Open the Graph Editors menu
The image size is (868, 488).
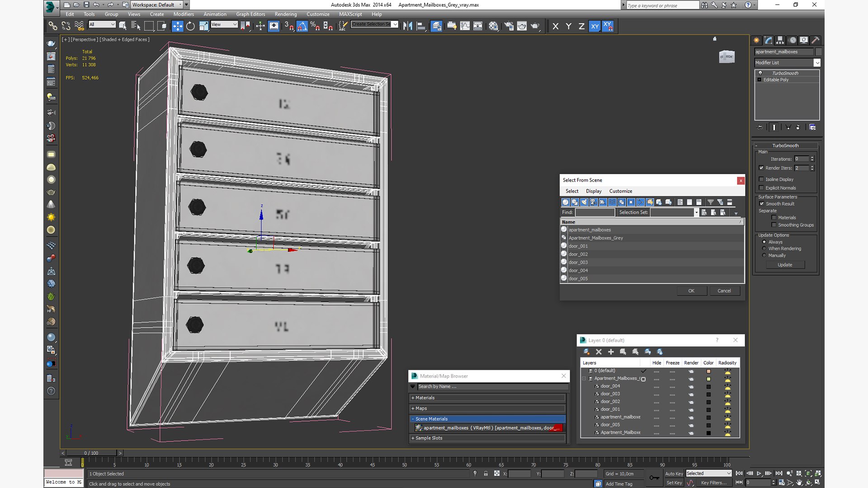tap(250, 14)
